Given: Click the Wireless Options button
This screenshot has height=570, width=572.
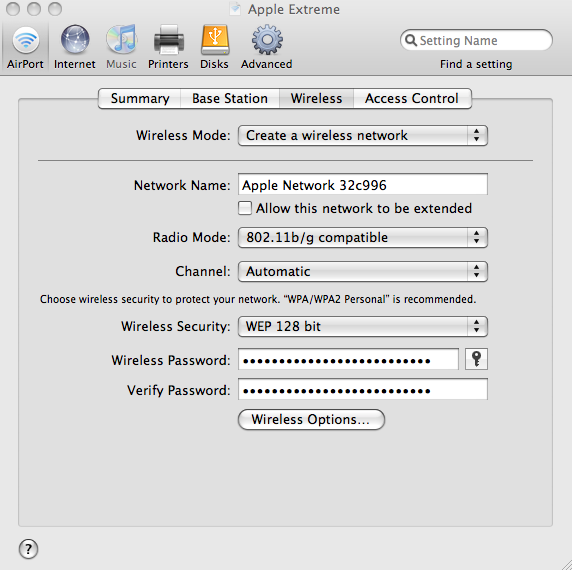Looking at the screenshot, I should [311, 419].
